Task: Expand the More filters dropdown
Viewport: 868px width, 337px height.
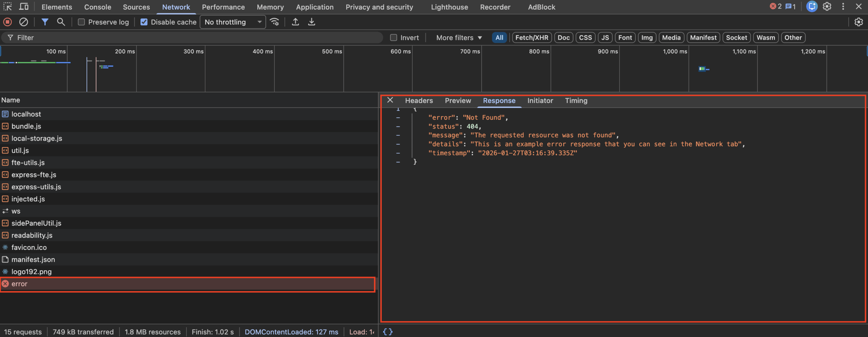Action: (459, 38)
